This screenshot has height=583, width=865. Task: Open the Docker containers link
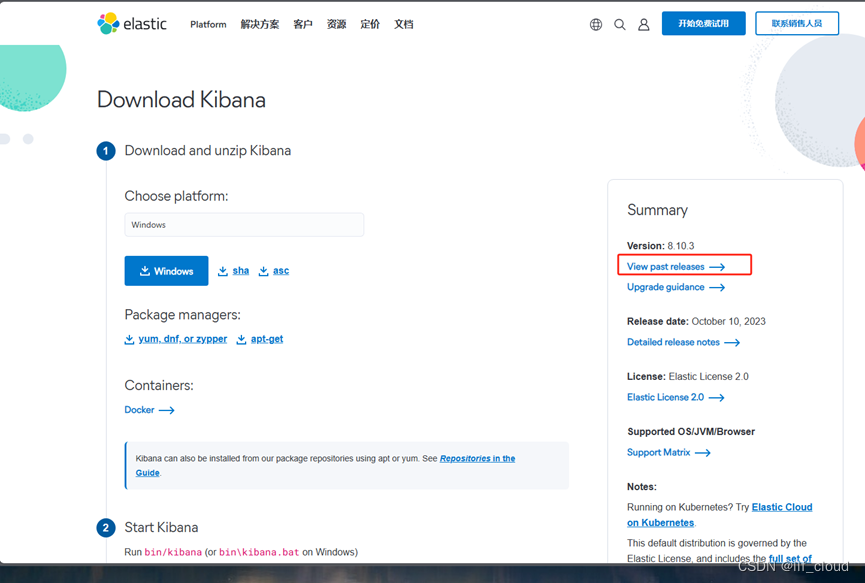149,410
